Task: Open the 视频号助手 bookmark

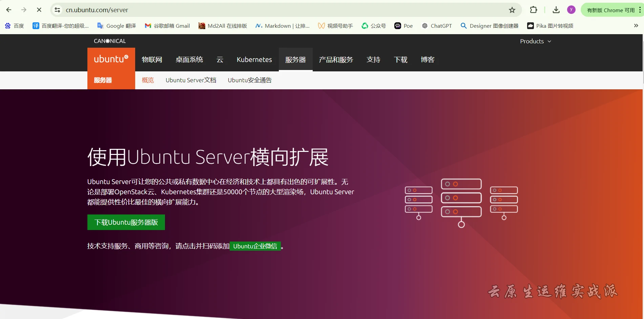Action: coord(335,26)
